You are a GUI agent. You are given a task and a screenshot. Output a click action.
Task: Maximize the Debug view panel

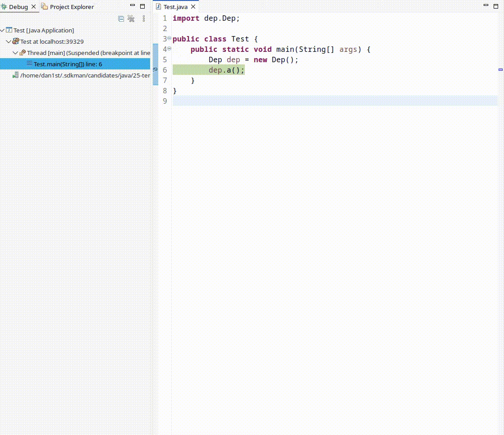(x=142, y=6)
